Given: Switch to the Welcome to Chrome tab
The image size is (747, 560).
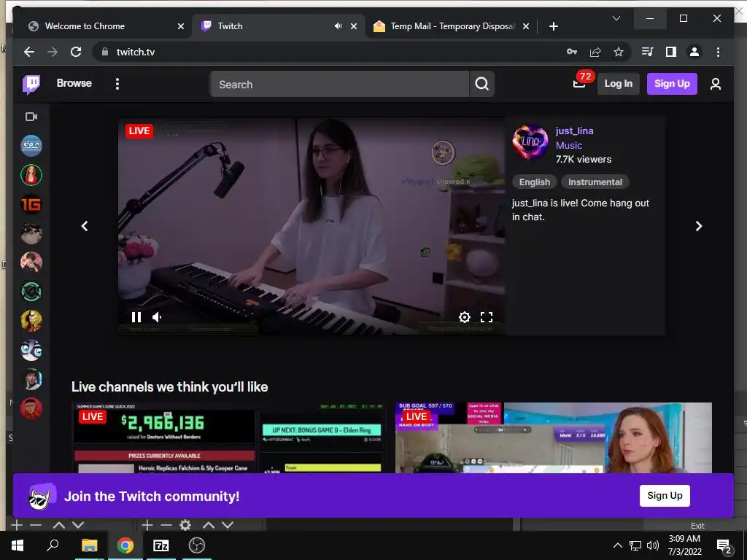Looking at the screenshot, I should tap(101, 26).
